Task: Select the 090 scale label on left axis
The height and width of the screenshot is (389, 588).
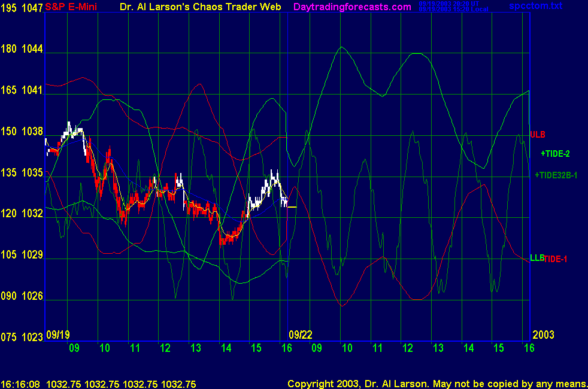Action: (x=8, y=296)
